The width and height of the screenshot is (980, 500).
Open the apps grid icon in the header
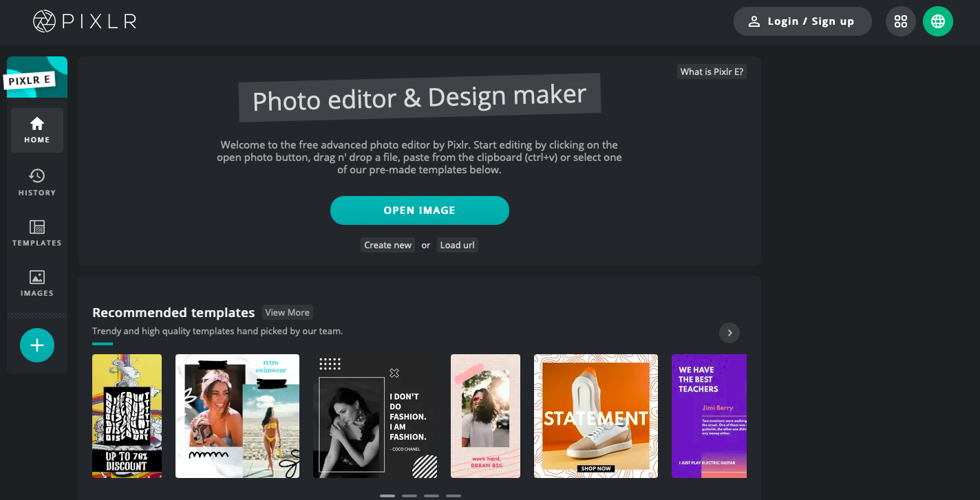[900, 21]
